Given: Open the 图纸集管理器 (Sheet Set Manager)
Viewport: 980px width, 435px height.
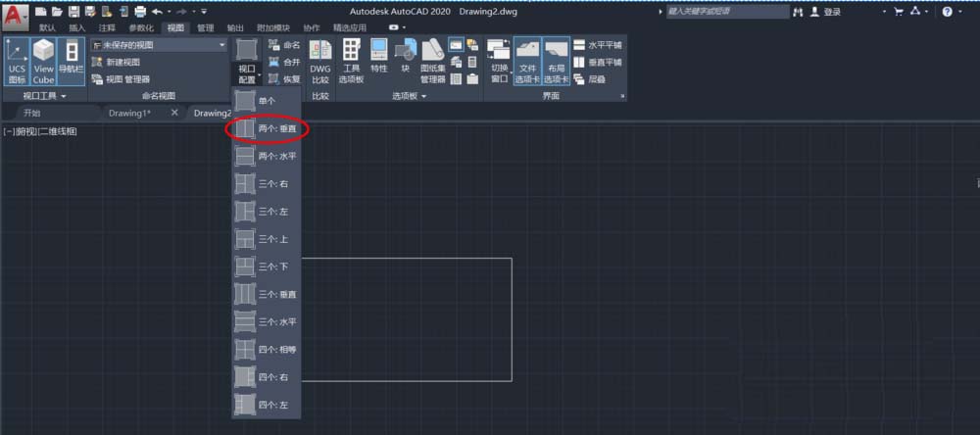Looking at the screenshot, I should click(432, 62).
